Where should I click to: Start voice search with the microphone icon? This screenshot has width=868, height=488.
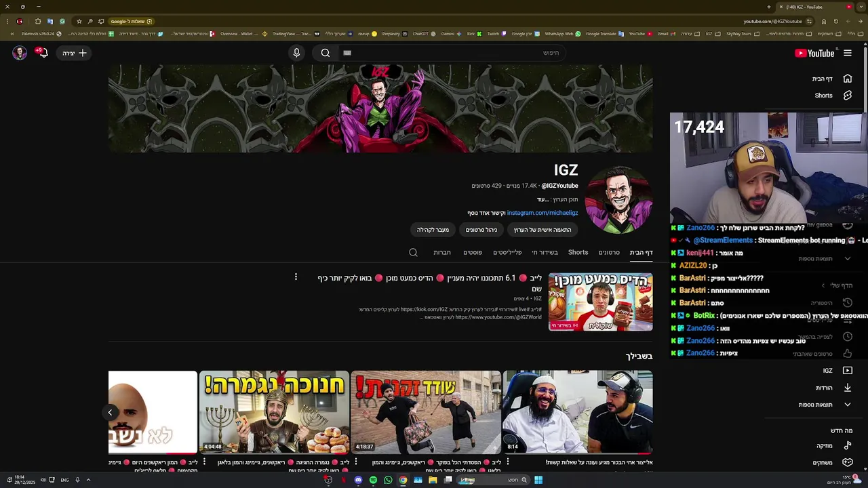click(x=296, y=53)
